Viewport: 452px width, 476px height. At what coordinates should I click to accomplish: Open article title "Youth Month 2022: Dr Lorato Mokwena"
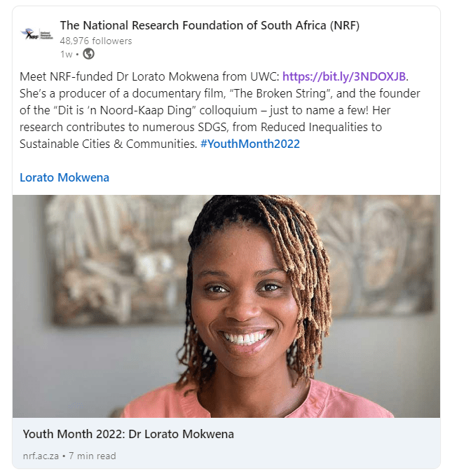[x=128, y=434]
